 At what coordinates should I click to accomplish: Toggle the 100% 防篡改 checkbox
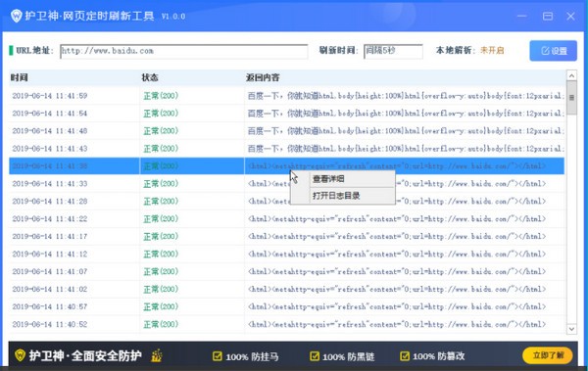point(404,356)
